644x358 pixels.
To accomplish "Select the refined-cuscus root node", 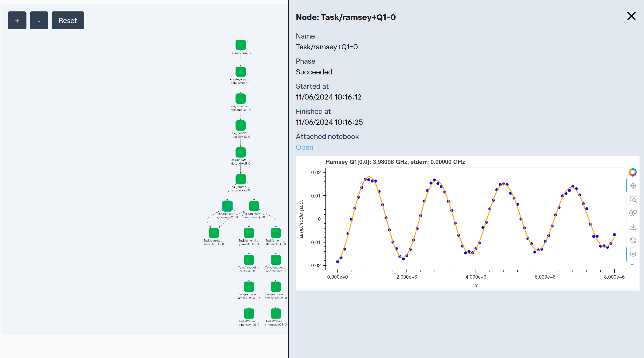I will pyautogui.click(x=240, y=45).
